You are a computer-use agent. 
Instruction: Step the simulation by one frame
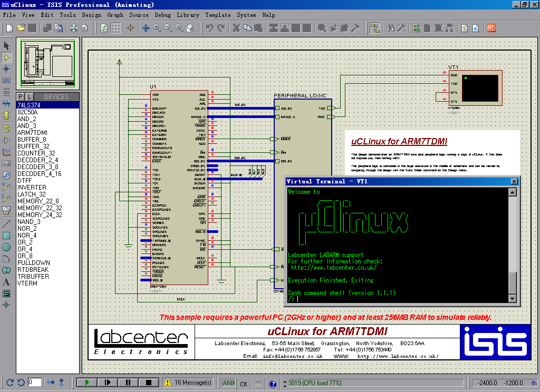point(108,383)
